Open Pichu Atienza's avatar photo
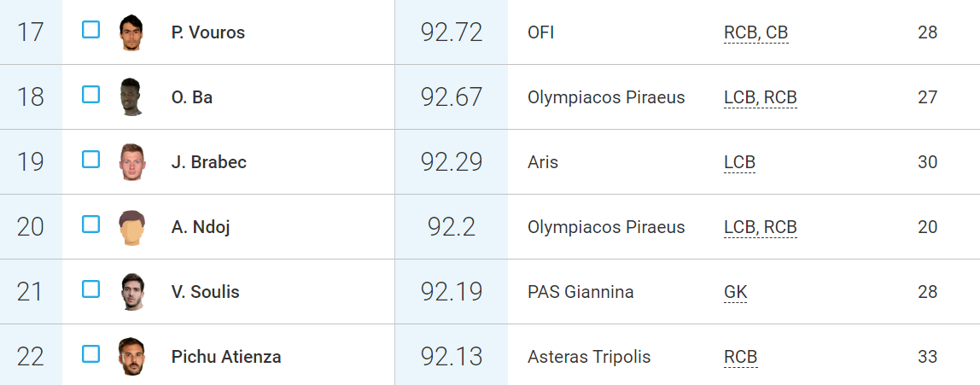Image resolution: width=980 pixels, height=385 pixels. tap(131, 357)
